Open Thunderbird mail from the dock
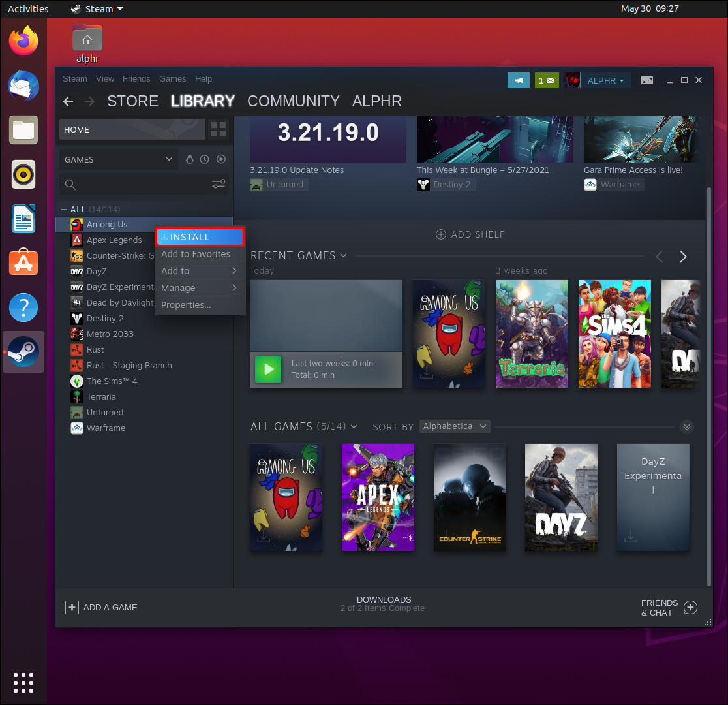Screen dimensions: 728x705 23,86
